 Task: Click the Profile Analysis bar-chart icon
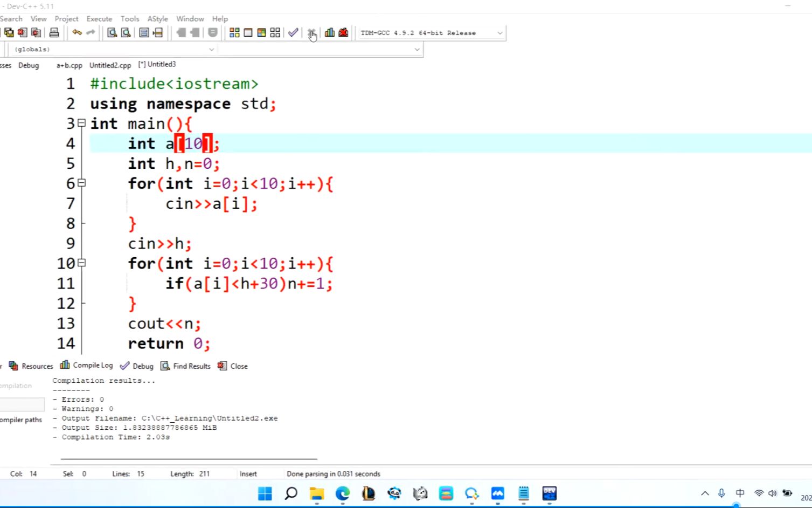coord(330,33)
